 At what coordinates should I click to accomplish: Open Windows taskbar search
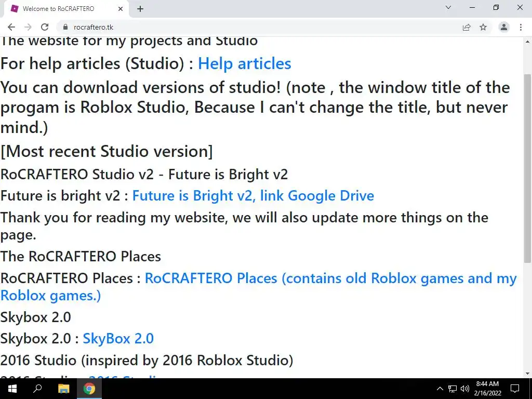point(37,389)
